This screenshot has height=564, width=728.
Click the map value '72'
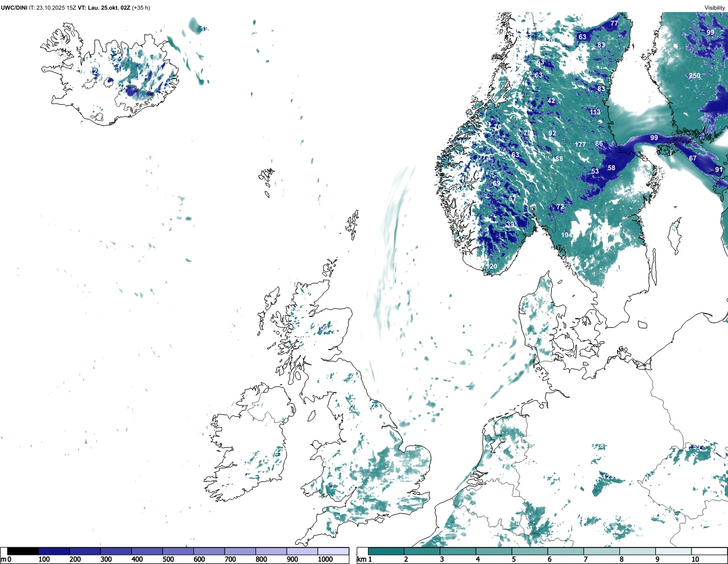click(560, 207)
